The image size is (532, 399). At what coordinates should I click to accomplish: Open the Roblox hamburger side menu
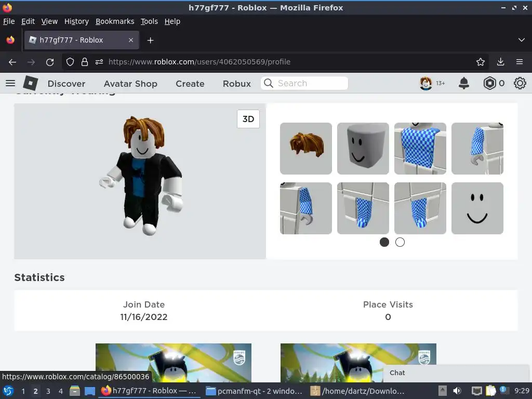coord(10,83)
